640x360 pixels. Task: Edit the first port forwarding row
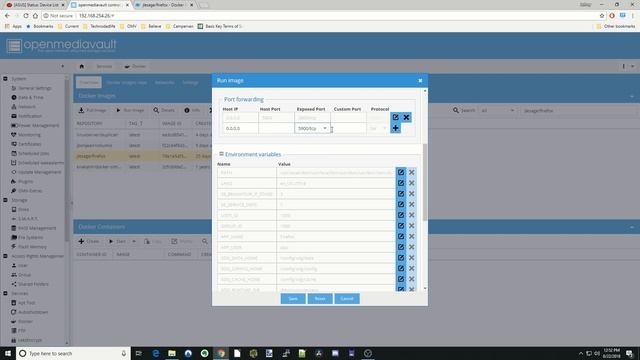396,118
